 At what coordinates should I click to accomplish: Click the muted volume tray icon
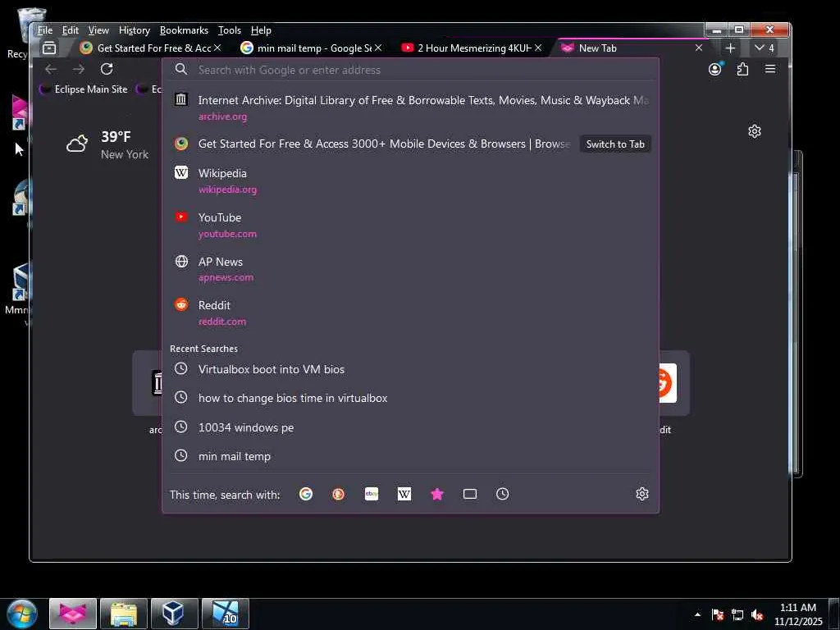[757, 615]
